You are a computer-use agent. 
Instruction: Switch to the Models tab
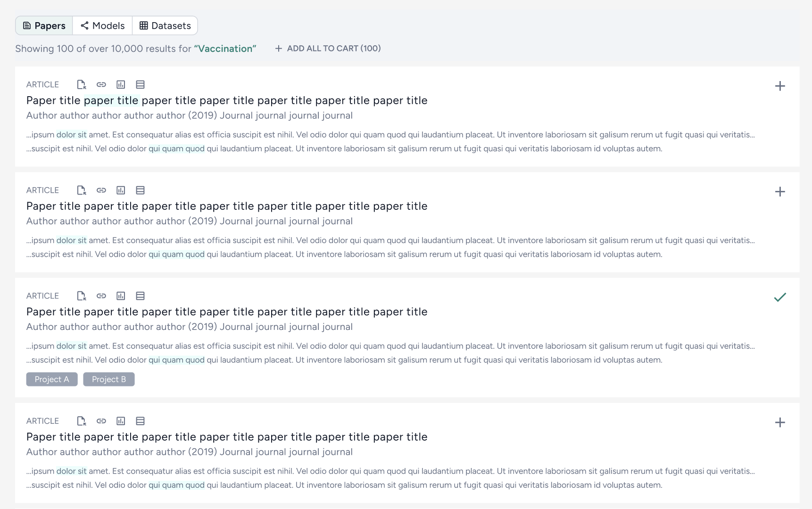[x=102, y=25]
